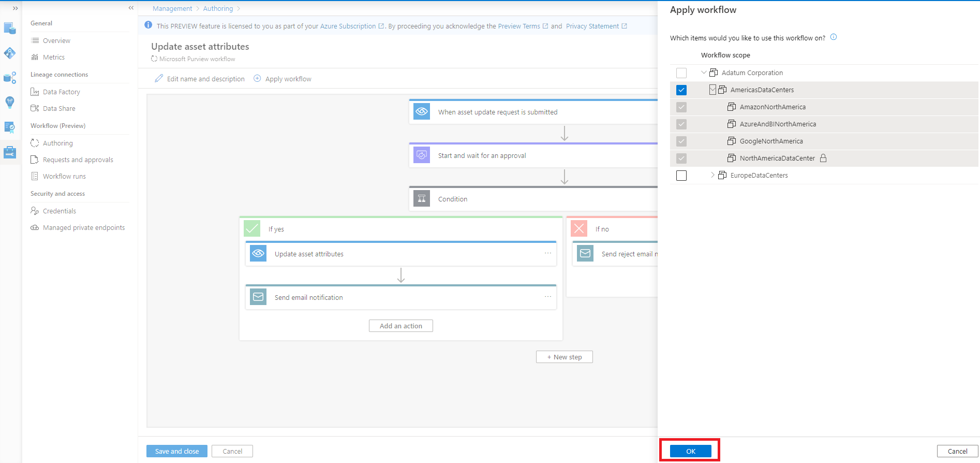Click the Metrics chart icon
The image size is (980, 463).
point(35,57)
